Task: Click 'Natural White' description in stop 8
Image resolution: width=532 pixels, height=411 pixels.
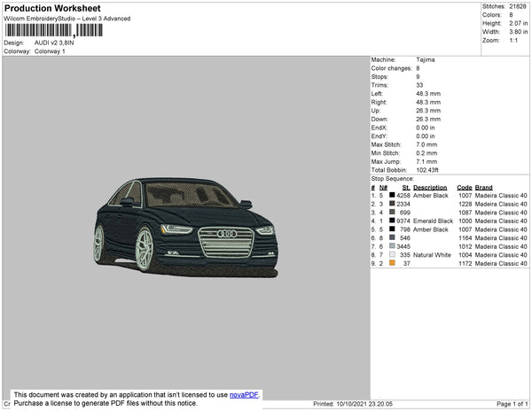Action: pyautogui.click(x=432, y=255)
